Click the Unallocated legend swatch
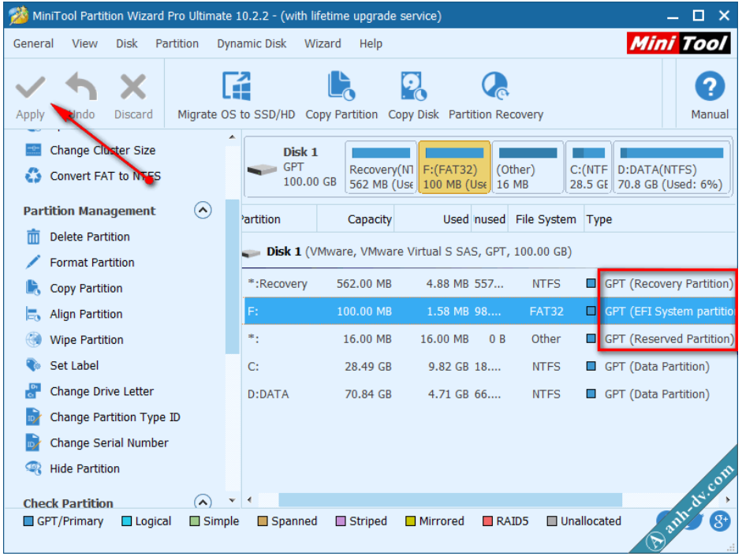 (x=551, y=521)
